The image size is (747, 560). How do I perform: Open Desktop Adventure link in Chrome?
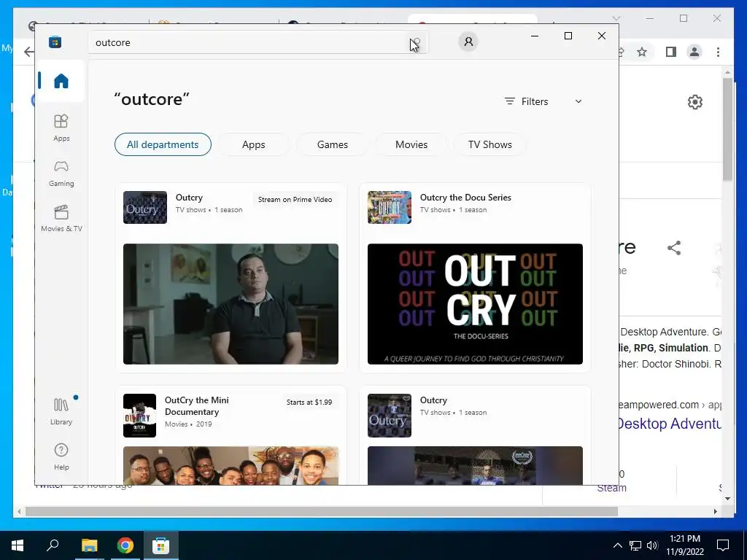(670, 424)
